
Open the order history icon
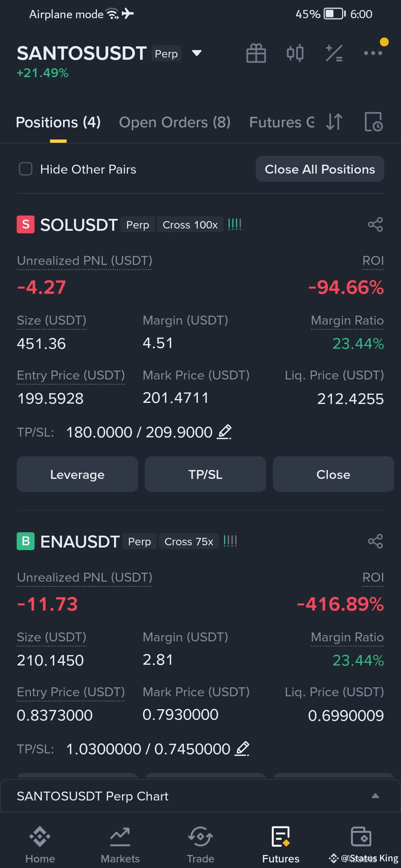click(x=374, y=122)
